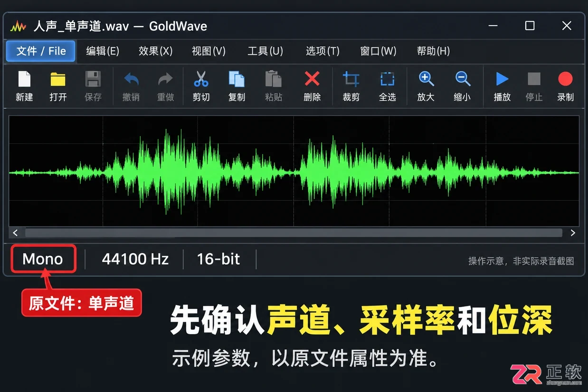The height and width of the screenshot is (392, 588).
Task: Click the horizontal scrollbar thumb under waveform
Action: point(294,233)
